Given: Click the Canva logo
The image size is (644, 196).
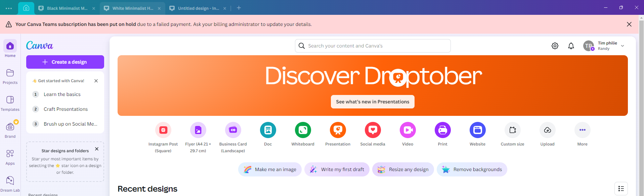Looking at the screenshot, I should click(40, 45).
